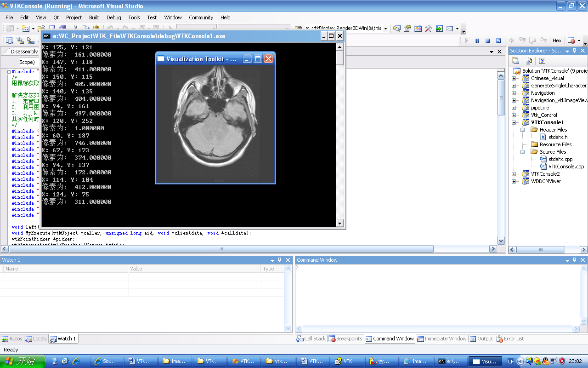This screenshot has width=588, height=368.
Task: Click the code editor horizontal scrollbar
Action: (x=249, y=249)
